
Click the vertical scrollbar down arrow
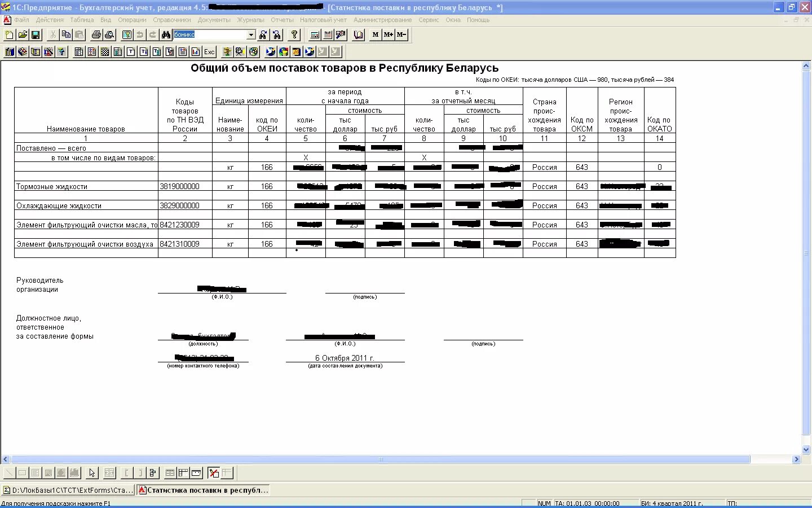[806, 450]
